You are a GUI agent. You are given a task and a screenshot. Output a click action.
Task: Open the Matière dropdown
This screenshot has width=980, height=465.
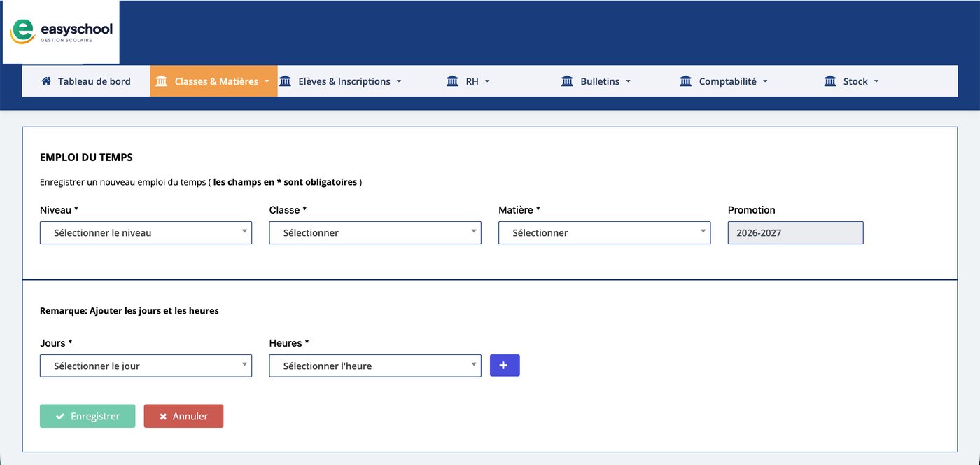click(x=604, y=233)
